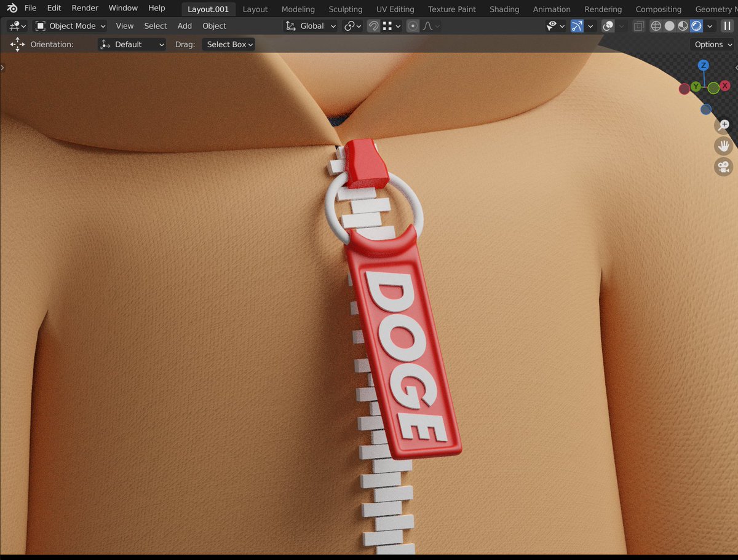Switch to the Sculpting workspace tab

[346, 9]
